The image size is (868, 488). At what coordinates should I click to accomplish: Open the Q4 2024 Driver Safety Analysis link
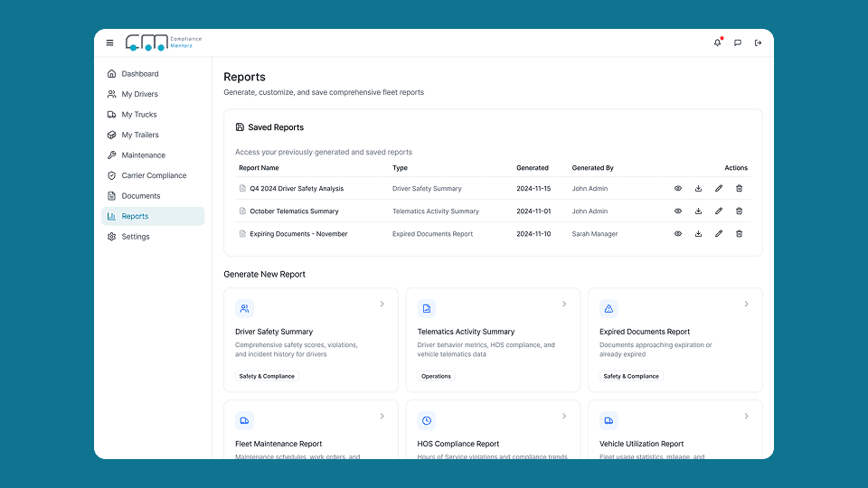click(297, 189)
